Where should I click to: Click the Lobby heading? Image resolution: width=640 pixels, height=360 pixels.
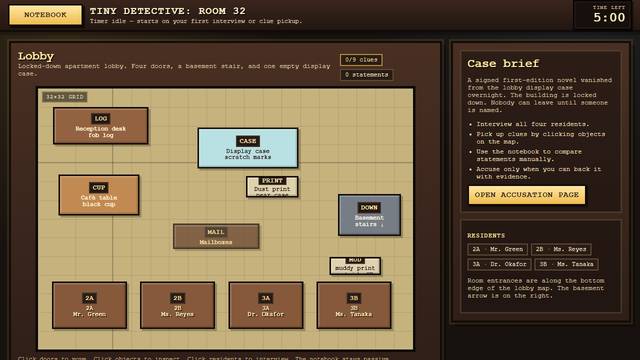pyautogui.click(x=36, y=56)
